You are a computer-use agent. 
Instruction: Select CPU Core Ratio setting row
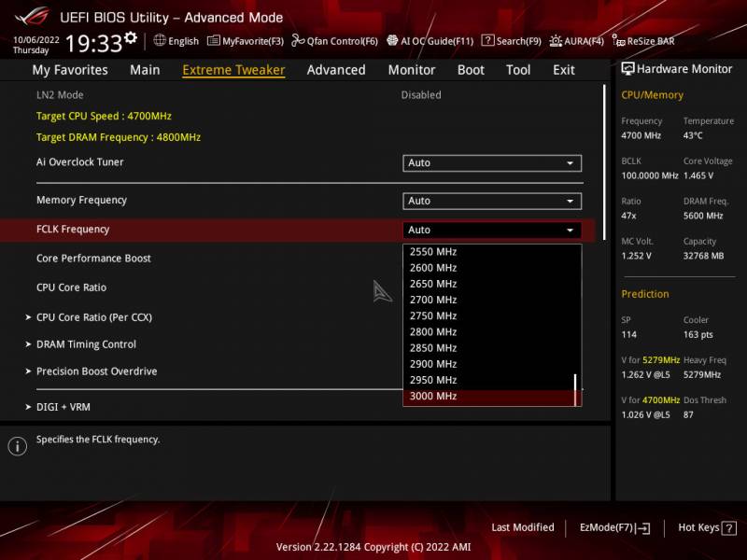tap(72, 287)
